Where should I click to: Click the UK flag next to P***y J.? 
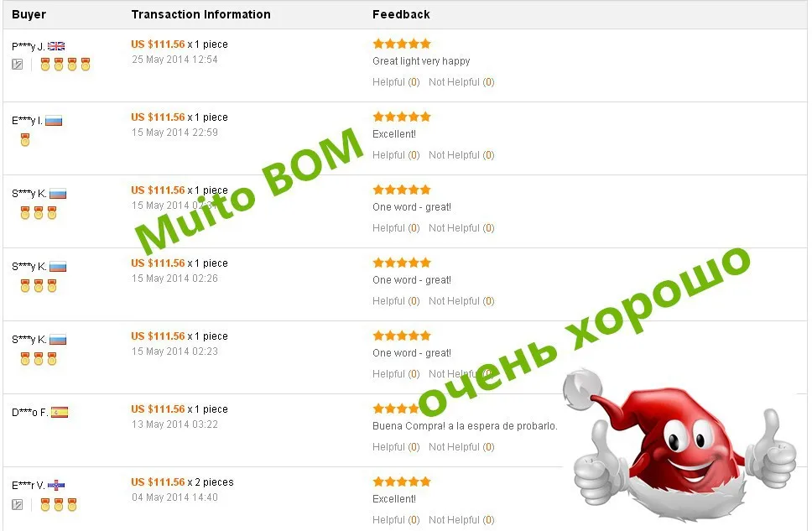[x=56, y=46]
